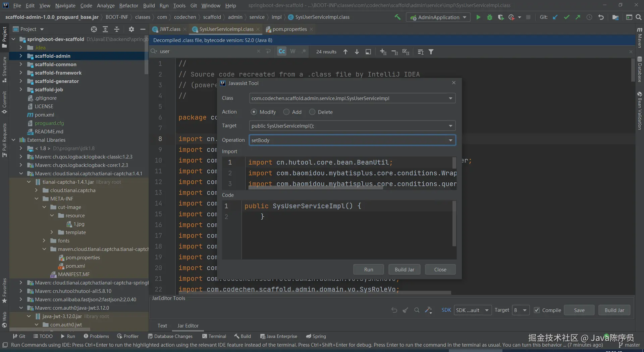Go to next search occurrence arrow
The image size is (644, 352).
coord(357,52)
